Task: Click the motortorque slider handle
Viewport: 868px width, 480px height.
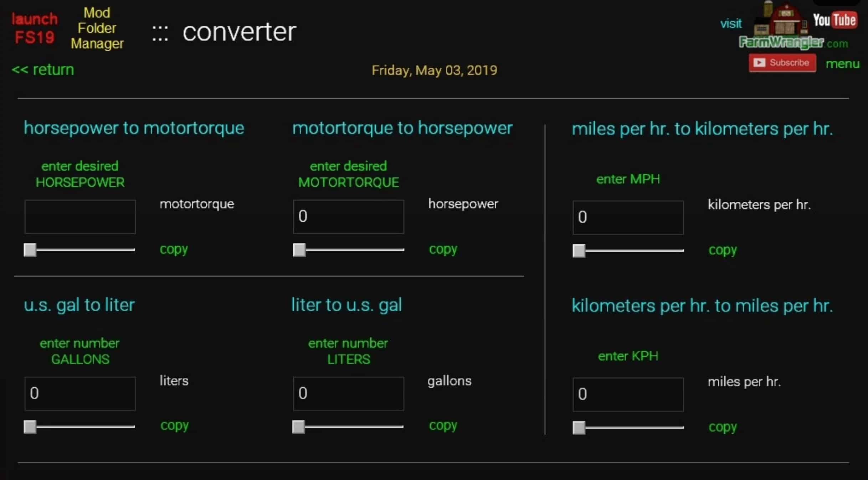Action: [x=299, y=250]
